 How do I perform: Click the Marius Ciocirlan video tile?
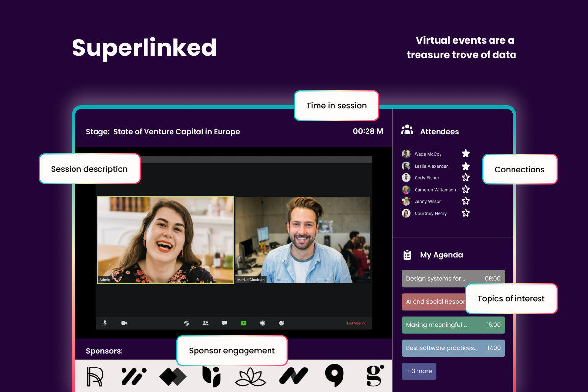[x=303, y=240]
